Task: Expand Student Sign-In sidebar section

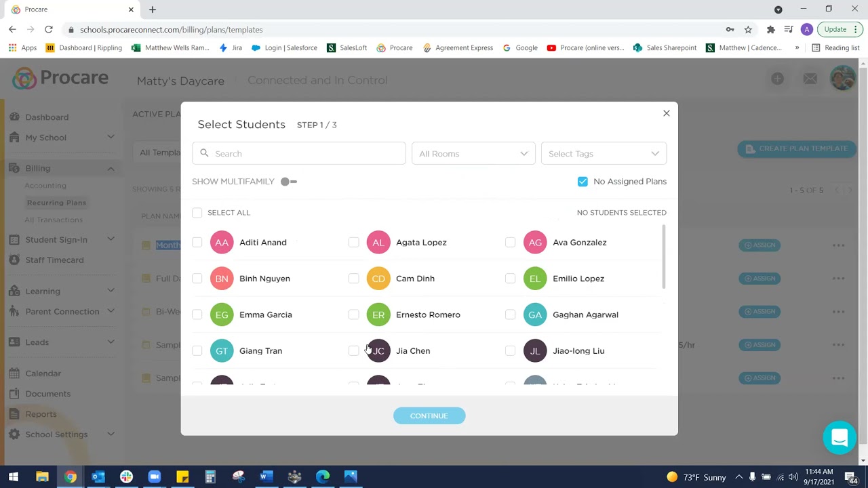Action: point(111,239)
